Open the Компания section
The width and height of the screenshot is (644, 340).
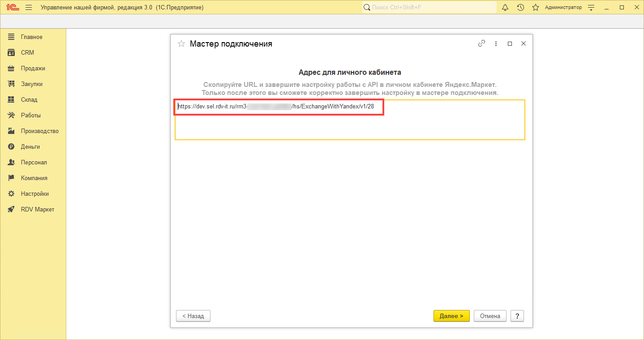pyautogui.click(x=33, y=178)
